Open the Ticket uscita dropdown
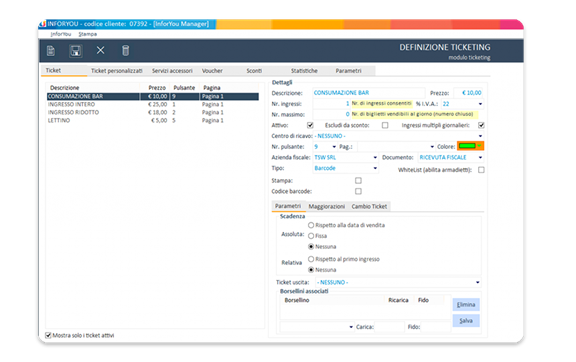 pos(478,282)
